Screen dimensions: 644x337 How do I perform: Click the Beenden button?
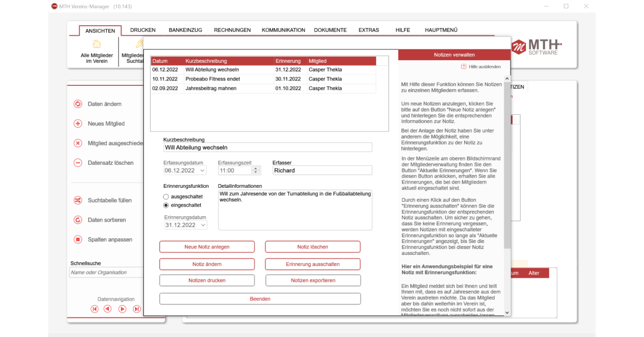260,299
